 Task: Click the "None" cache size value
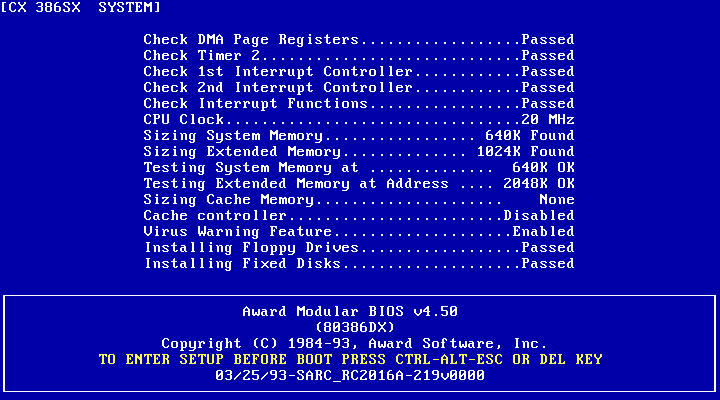pos(557,200)
